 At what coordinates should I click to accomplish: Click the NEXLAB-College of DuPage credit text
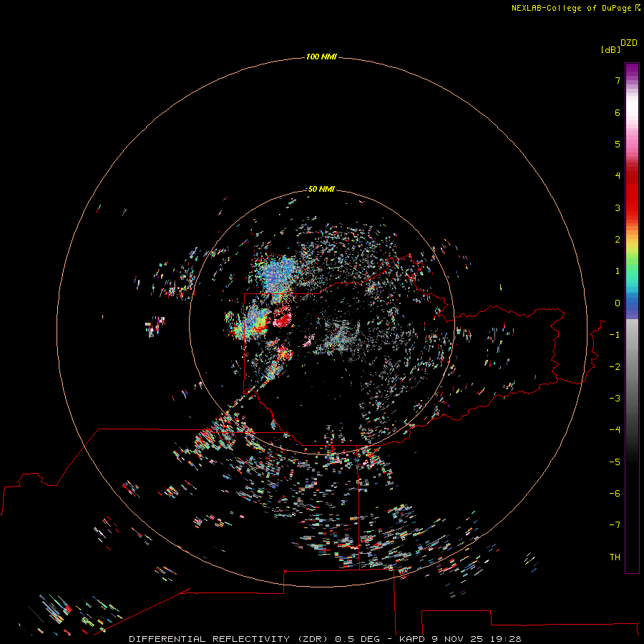pyautogui.click(x=571, y=8)
